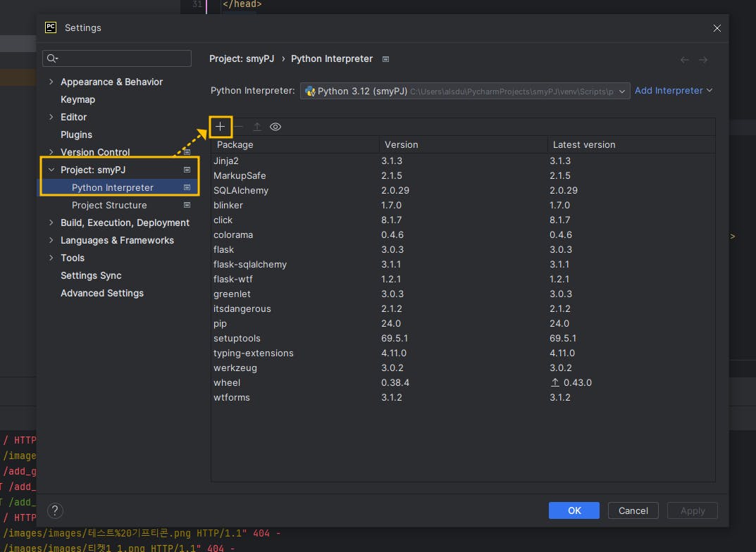Collapse the Project: smyPJ section
This screenshot has height=552, width=756.
51,170
